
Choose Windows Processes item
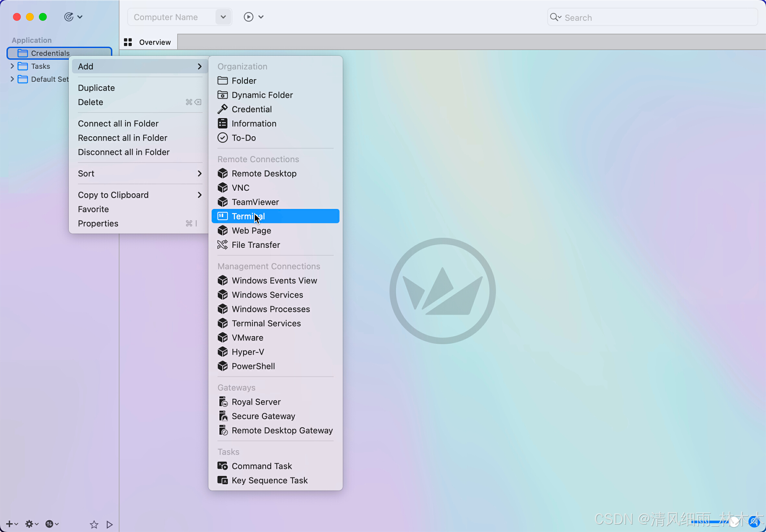276,309
